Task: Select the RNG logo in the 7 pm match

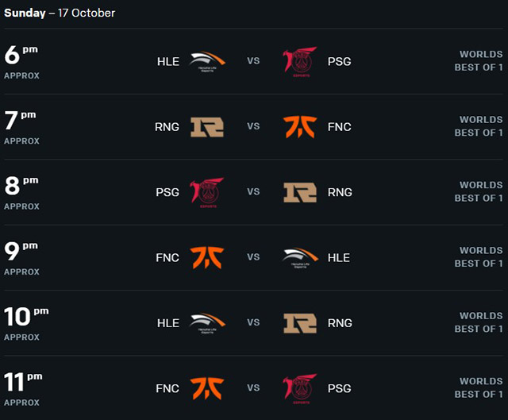Action: 207,127
